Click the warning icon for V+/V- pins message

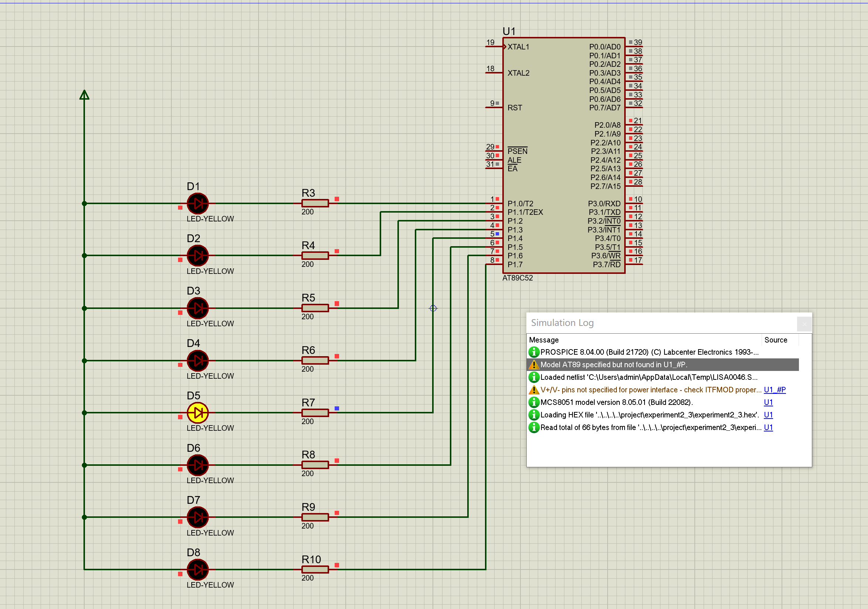tap(533, 390)
